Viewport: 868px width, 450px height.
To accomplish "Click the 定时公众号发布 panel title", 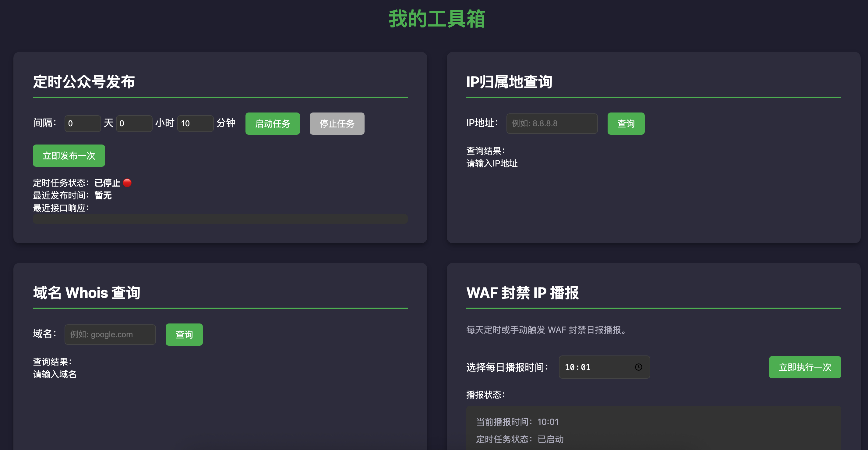I will click(x=83, y=82).
